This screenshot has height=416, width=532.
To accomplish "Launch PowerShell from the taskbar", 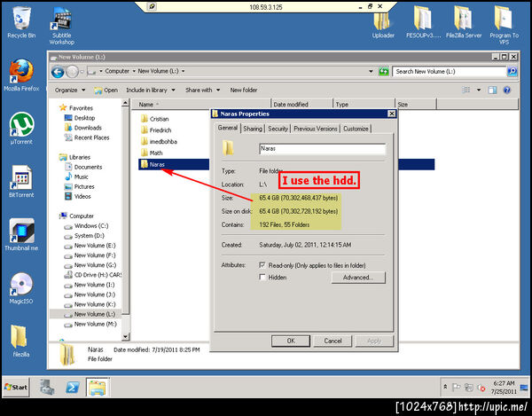I will 73,387.
